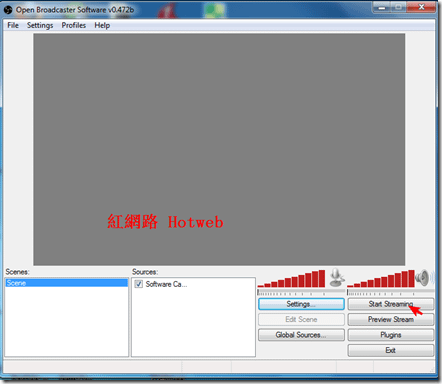Mute the microphone icon
The width and height of the screenshot is (442, 384).
click(x=336, y=278)
